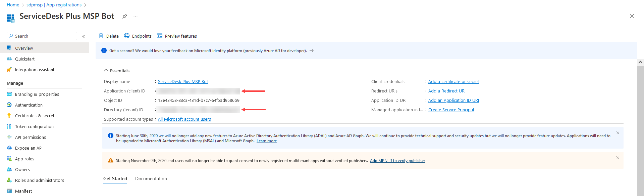644x196 pixels.
Task: Click the warning triangle icon
Action: pyautogui.click(x=111, y=160)
